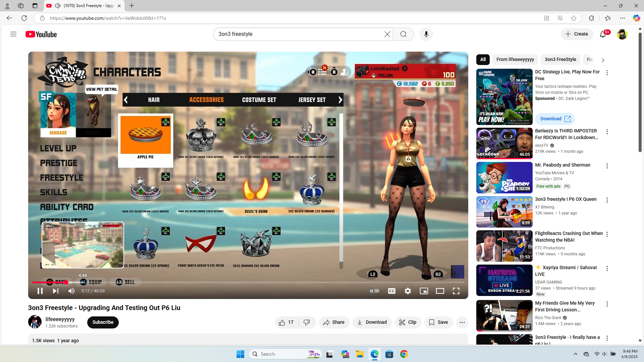Open Edge settings and more menu
Viewport: 644px width, 362px height.
[x=623, y=18]
